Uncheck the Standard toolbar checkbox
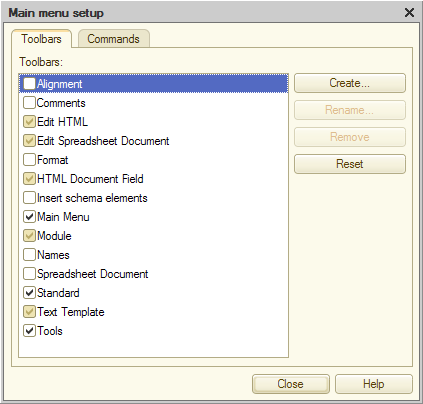This screenshot has width=423, height=404. [x=29, y=293]
